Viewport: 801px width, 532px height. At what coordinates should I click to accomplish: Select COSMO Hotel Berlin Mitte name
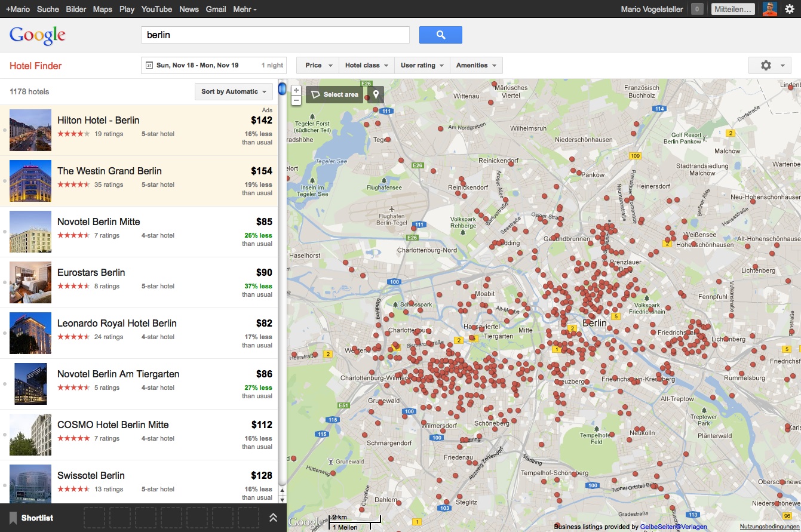(113, 425)
